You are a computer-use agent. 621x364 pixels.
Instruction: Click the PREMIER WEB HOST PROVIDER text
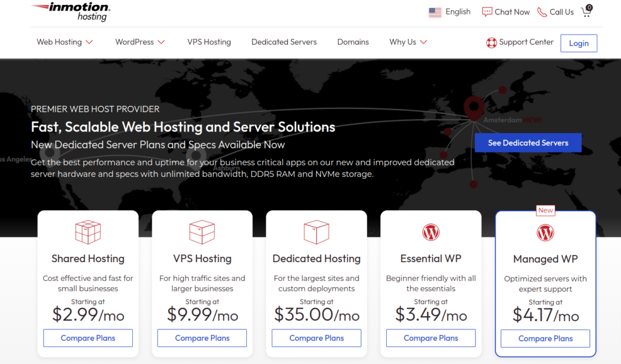coord(95,109)
